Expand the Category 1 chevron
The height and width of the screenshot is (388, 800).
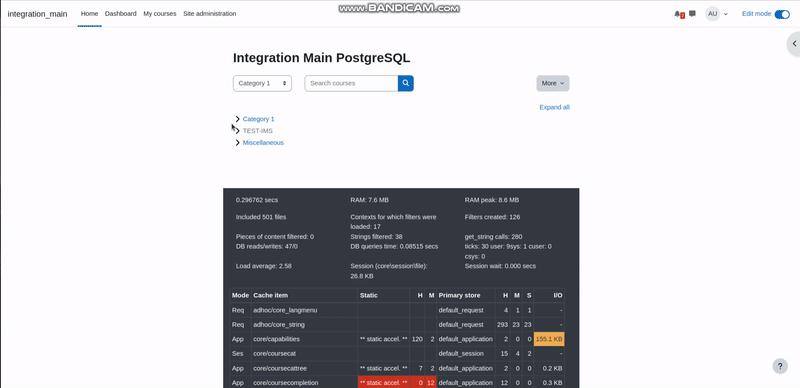[237, 119]
